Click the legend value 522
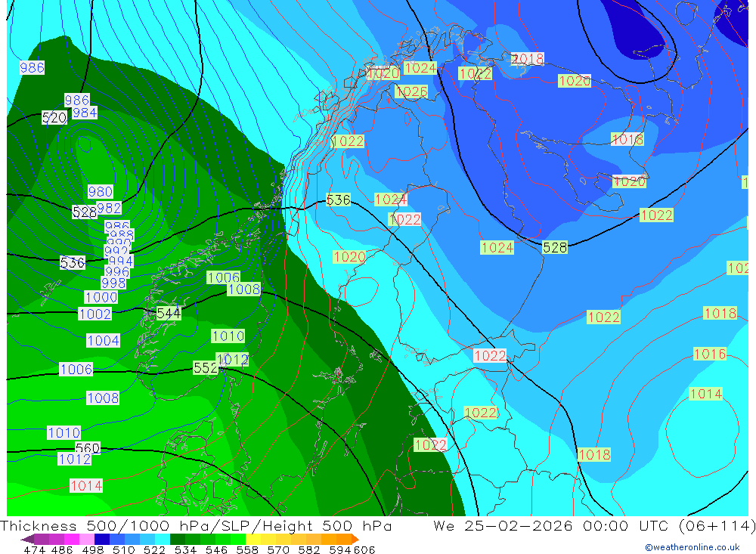 pyautogui.click(x=154, y=549)
